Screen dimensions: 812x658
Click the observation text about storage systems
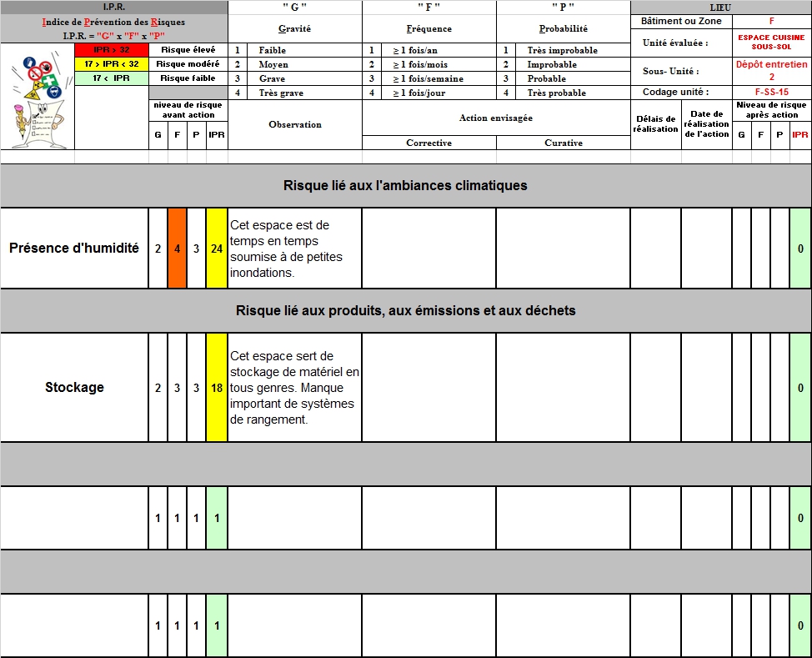[294, 388]
